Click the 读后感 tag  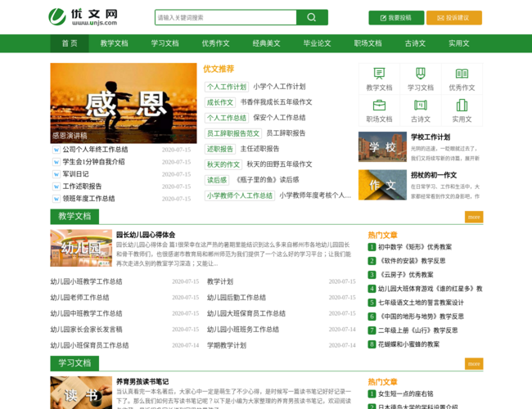(x=217, y=180)
